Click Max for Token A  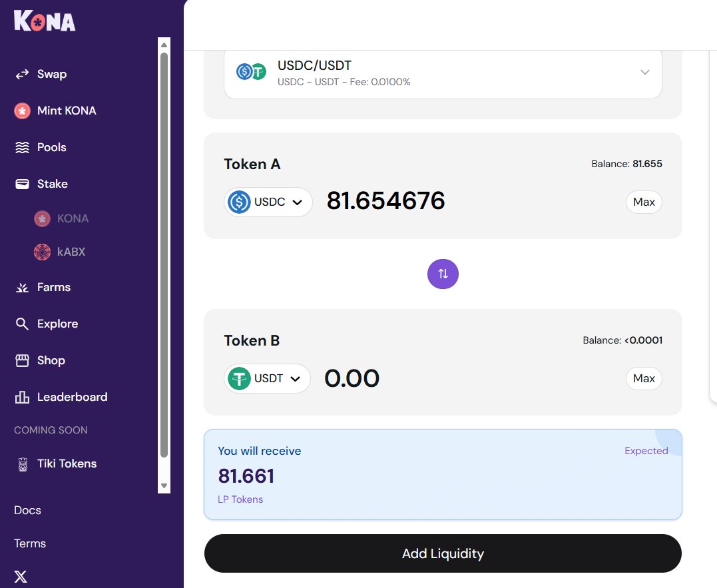[644, 202]
